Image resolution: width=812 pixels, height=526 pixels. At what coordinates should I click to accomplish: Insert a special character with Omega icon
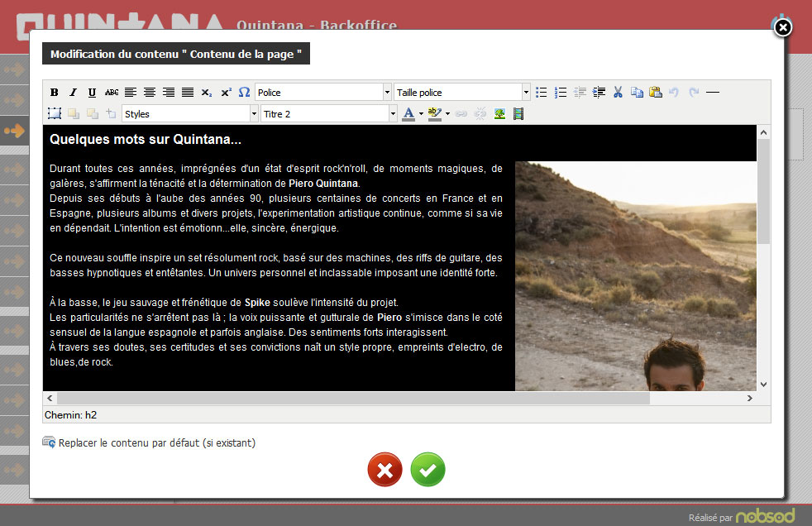click(245, 92)
